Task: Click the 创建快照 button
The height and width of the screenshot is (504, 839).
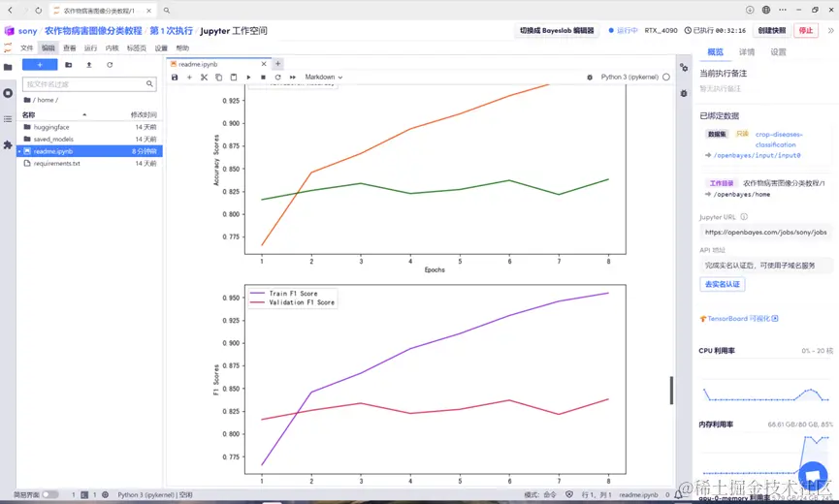Action: pos(771,30)
